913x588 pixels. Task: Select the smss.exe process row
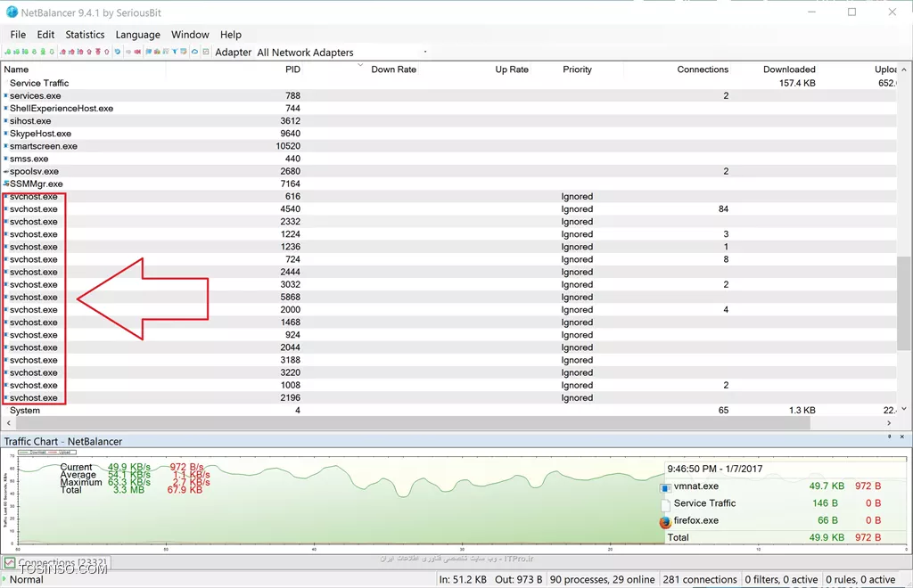point(448,159)
